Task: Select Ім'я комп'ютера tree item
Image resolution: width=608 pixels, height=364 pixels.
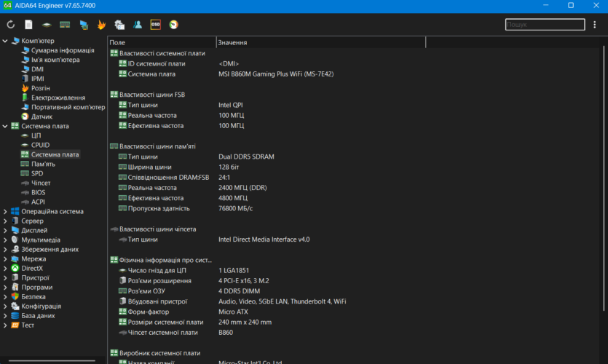Action: coord(55,60)
